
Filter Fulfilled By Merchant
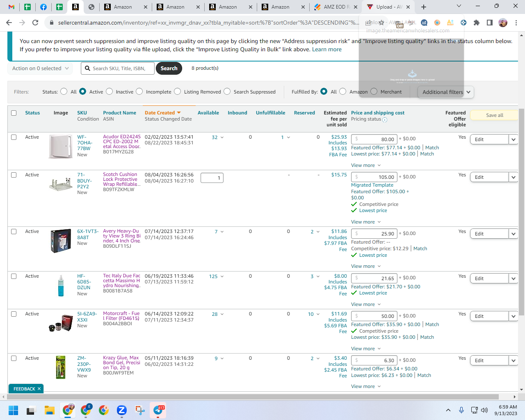coord(374,91)
